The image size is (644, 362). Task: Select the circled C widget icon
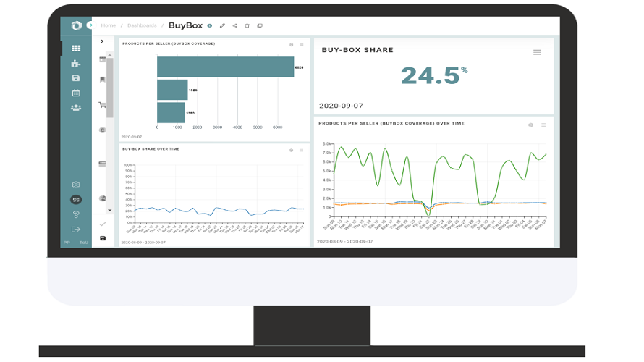(103, 130)
